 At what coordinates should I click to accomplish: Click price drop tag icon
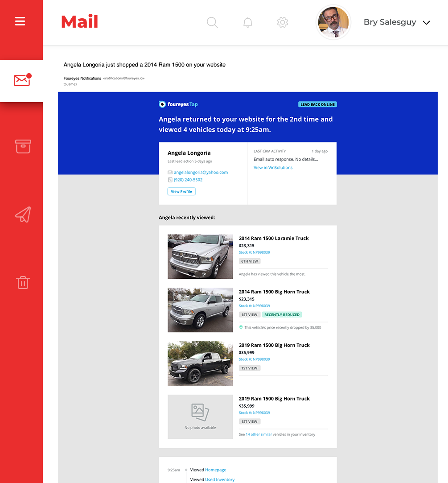(241, 327)
